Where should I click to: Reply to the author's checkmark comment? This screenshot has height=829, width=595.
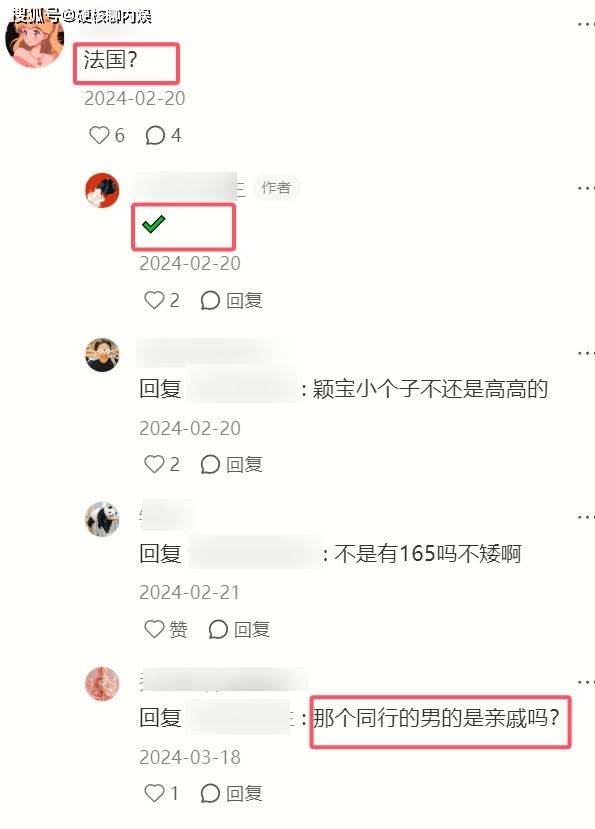click(x=232, y=300)
